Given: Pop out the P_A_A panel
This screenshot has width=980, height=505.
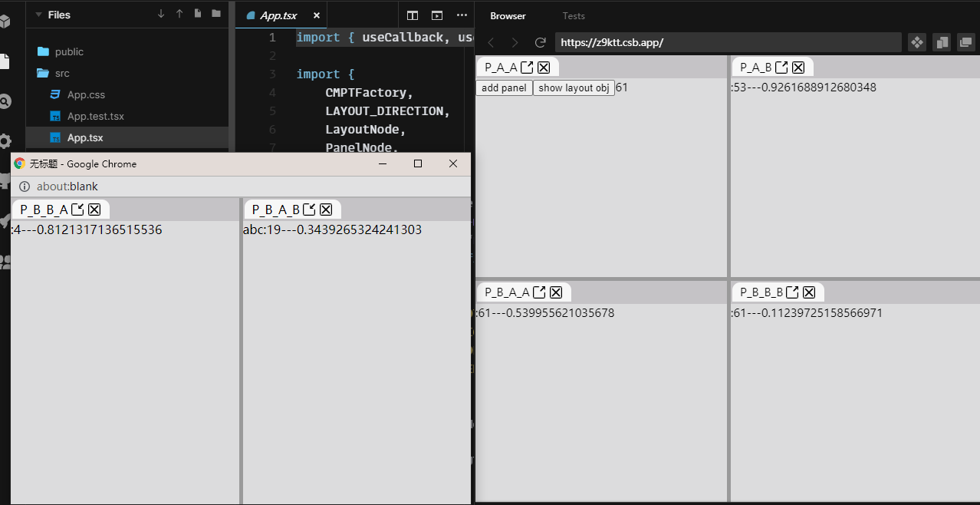Looking at the screenshot, I should [x=527, y=68].
